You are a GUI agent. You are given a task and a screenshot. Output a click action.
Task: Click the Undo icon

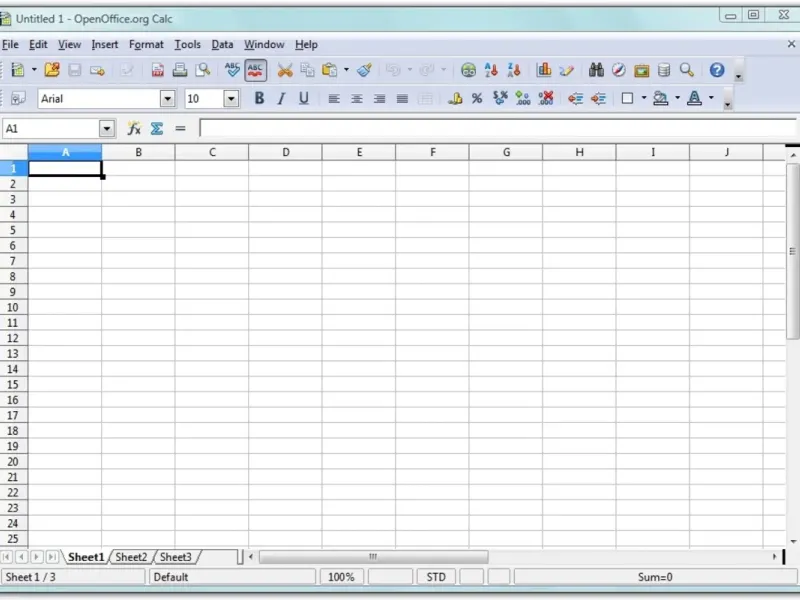tap(393, 70)
